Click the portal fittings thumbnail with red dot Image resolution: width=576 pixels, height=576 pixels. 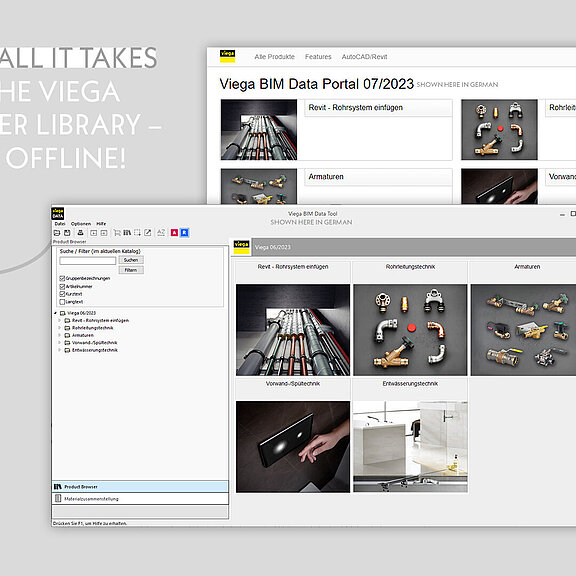[x=499, y=130]
